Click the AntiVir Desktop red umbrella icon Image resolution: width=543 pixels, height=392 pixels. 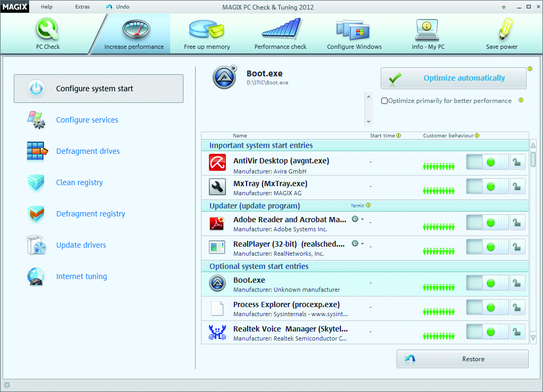click(217, 162)
